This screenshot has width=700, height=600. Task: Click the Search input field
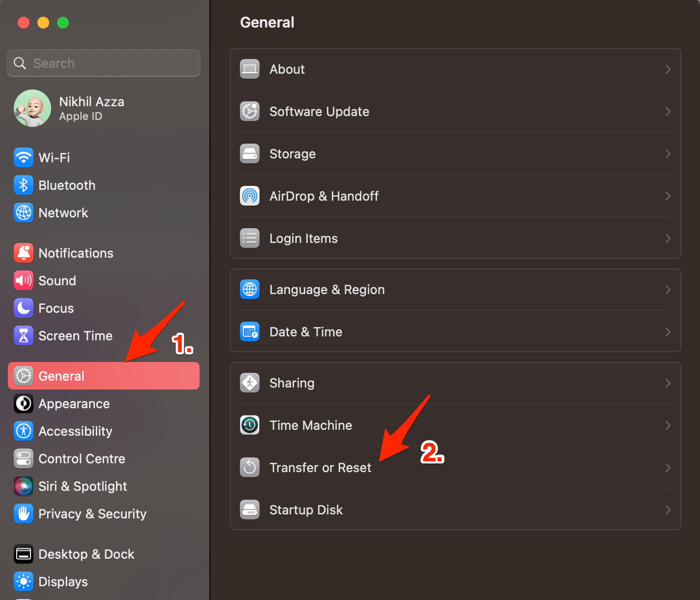pyautogui.click(x=104, y=63)
